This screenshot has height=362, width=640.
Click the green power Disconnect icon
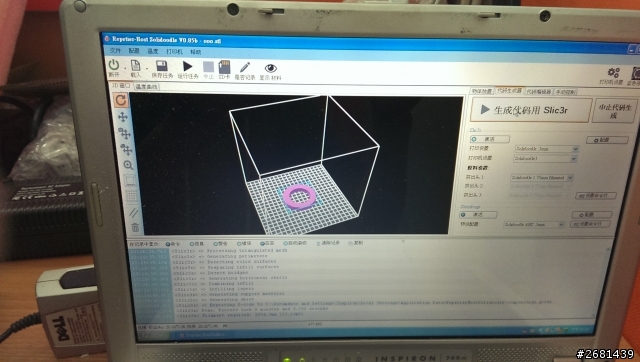[x=114, y=65]
